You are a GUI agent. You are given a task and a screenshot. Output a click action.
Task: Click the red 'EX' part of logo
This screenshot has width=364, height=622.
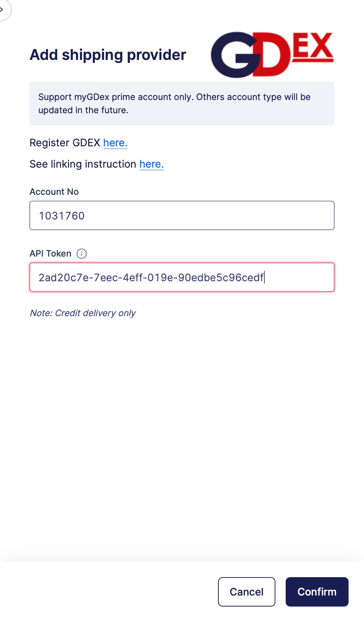(314, 47)
